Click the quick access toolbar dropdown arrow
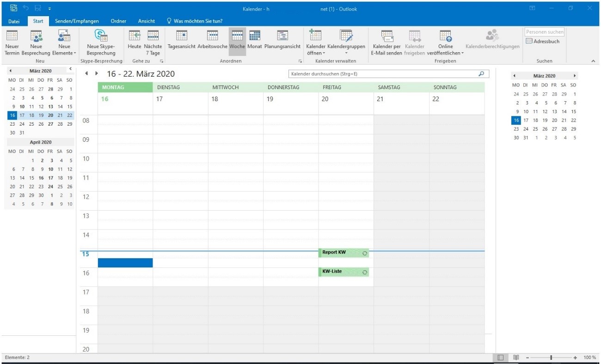 (49, 9)
